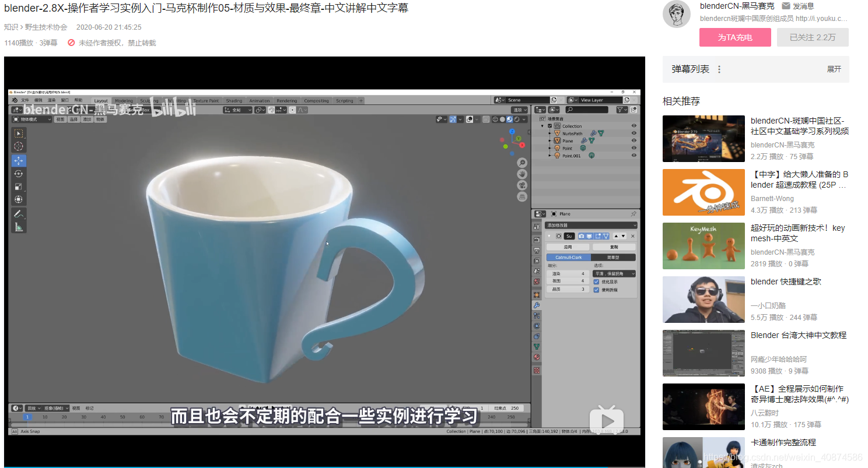Image resolution: width=868 pixels, height=468 pixels.
Task: Select the Scale tool in Blender toolbar
Action: (19, 187)
